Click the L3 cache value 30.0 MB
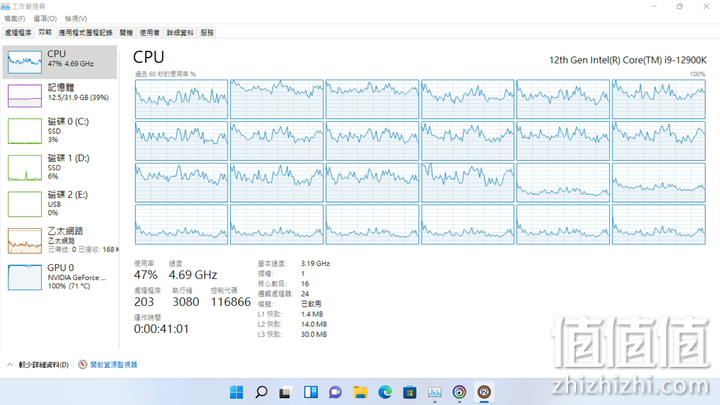 coord(314,334)
